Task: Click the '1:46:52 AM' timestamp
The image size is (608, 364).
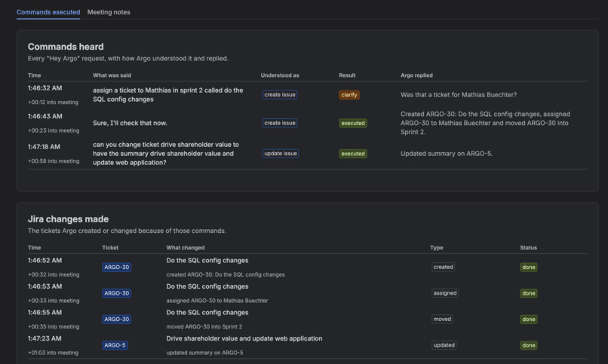Action: [45, 260]
